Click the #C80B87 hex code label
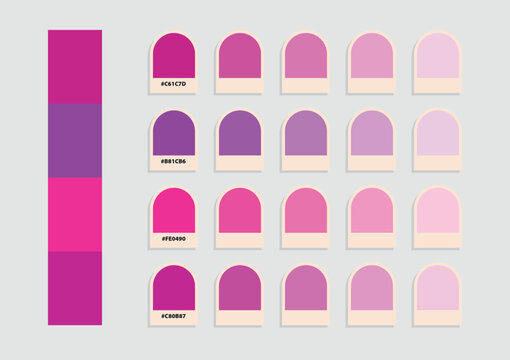Screen dimensions: 510x360 click(173, 316)
